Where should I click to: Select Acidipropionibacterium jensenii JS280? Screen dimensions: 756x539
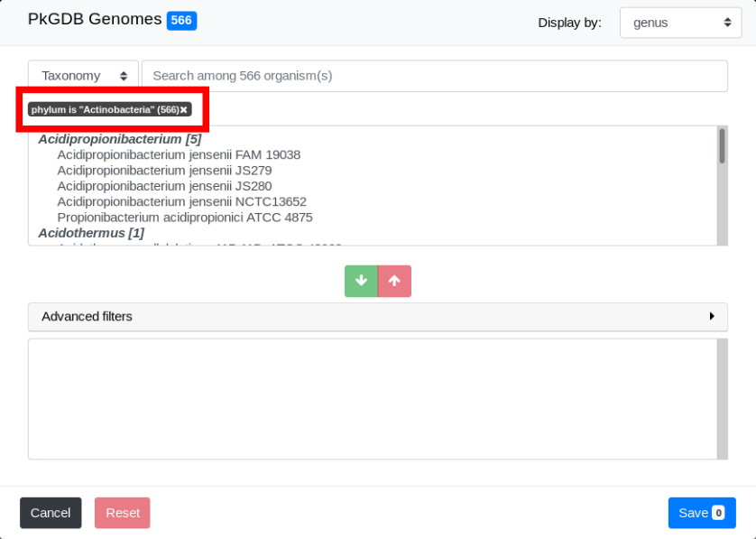[164, 186]
